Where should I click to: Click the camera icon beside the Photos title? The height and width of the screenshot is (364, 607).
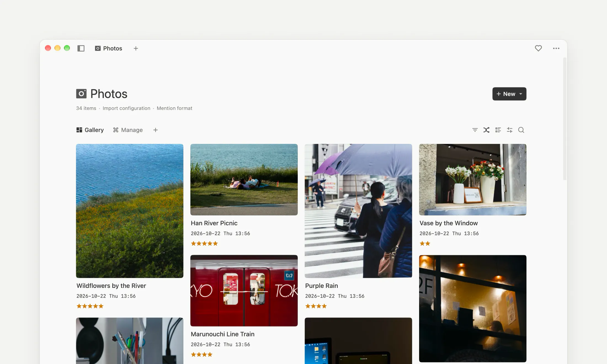[81, 94]
